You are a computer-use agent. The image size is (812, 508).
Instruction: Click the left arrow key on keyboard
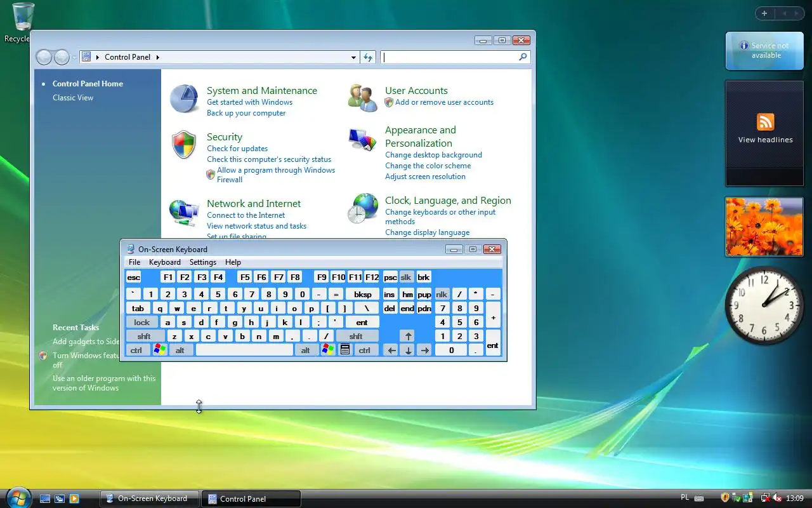[391, 350]
